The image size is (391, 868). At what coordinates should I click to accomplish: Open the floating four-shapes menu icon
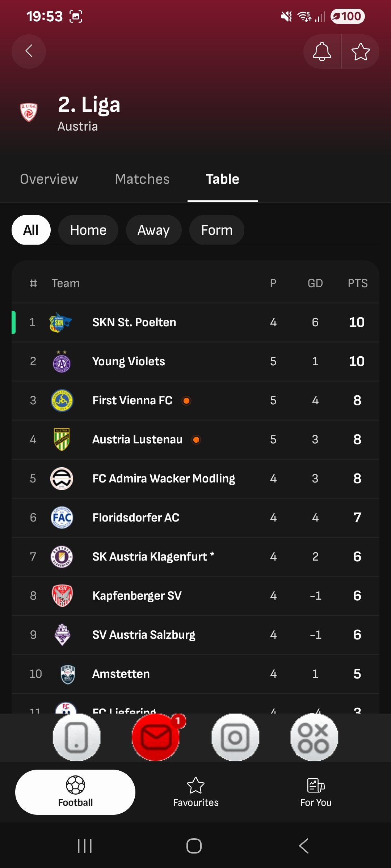click(314, 737)
